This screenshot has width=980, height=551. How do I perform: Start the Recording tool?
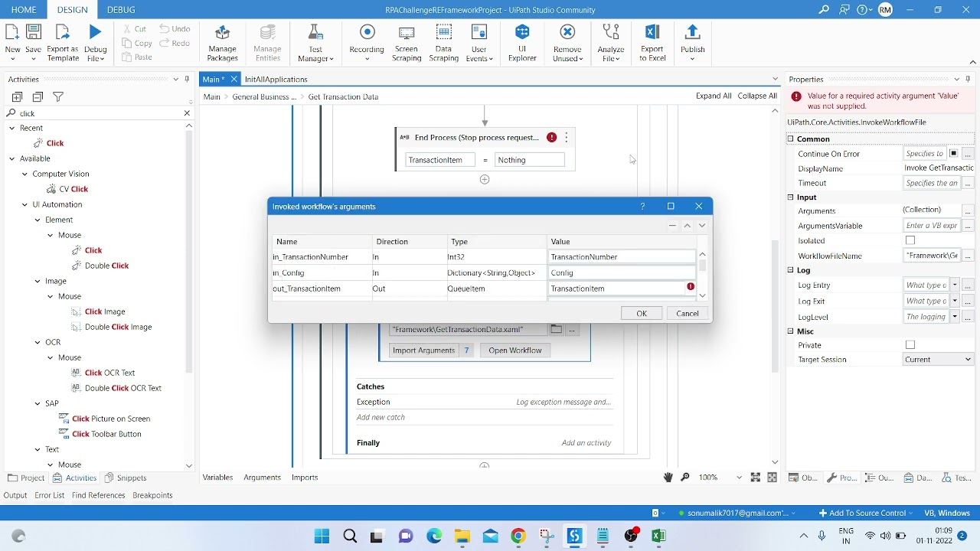tap(367, 42)
